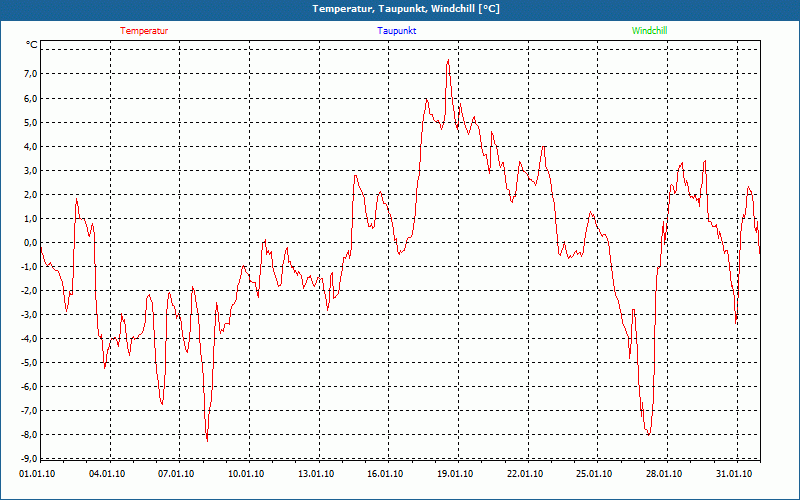The height and width of the screenshot is (500, 800).
Task: Click the 31.01.10 date label
Action: [734, 474]
